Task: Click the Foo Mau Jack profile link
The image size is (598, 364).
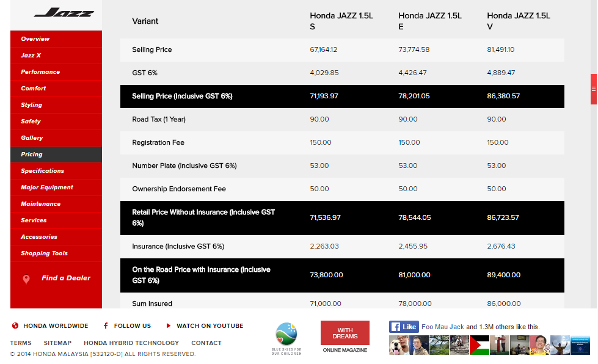Action: (x=443, y=327)
